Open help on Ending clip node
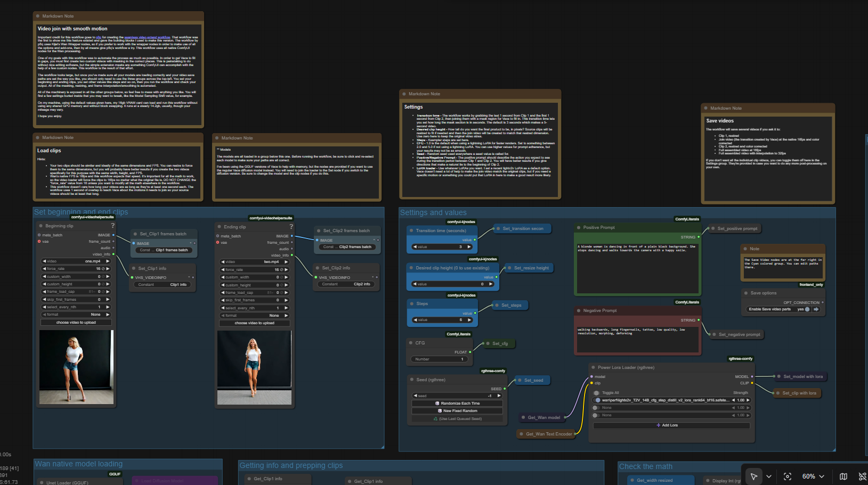Viewport: 868px width, 485px height. [x=291, y=227]
